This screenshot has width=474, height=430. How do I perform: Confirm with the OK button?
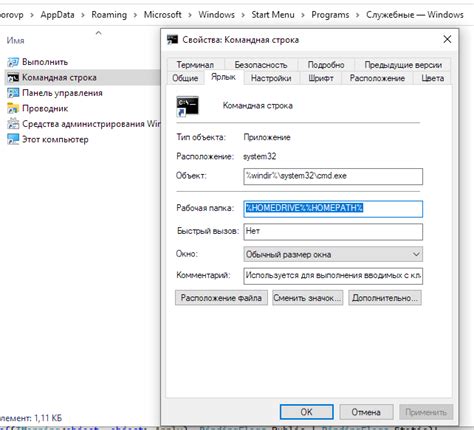307,412
